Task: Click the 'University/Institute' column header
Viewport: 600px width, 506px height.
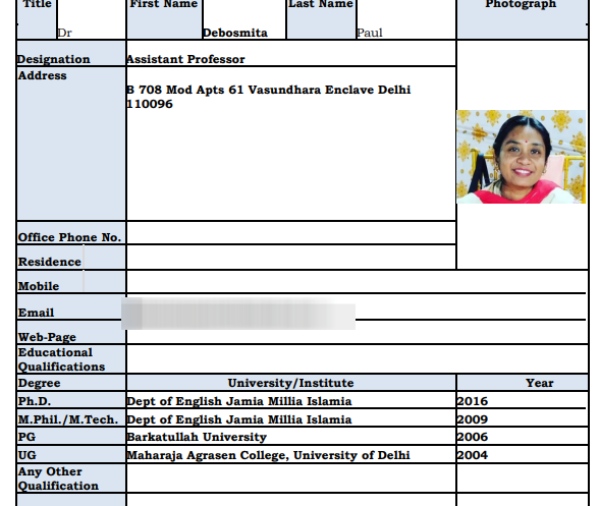Action: coord(291,383)
